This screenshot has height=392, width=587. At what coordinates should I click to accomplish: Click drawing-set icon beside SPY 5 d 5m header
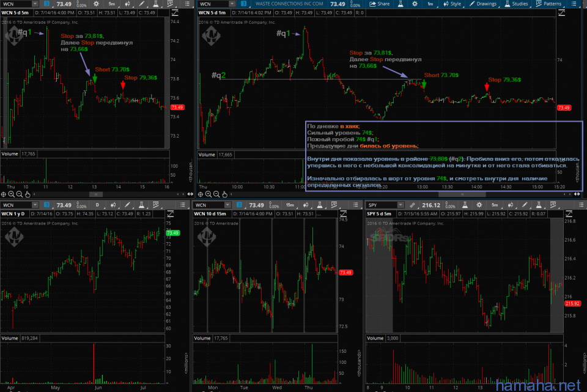click(x=569, y=214)
